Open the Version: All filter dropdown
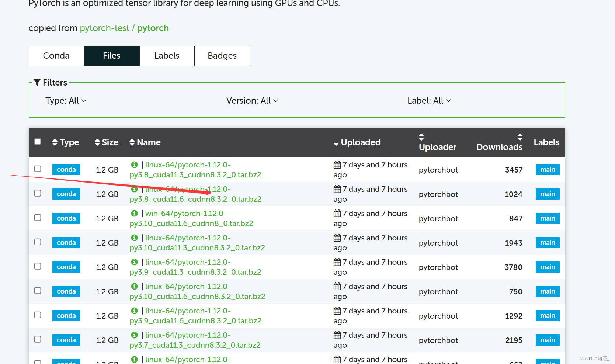Image resolution: width=615 pixels, height=364 pixels. [252, 101]
